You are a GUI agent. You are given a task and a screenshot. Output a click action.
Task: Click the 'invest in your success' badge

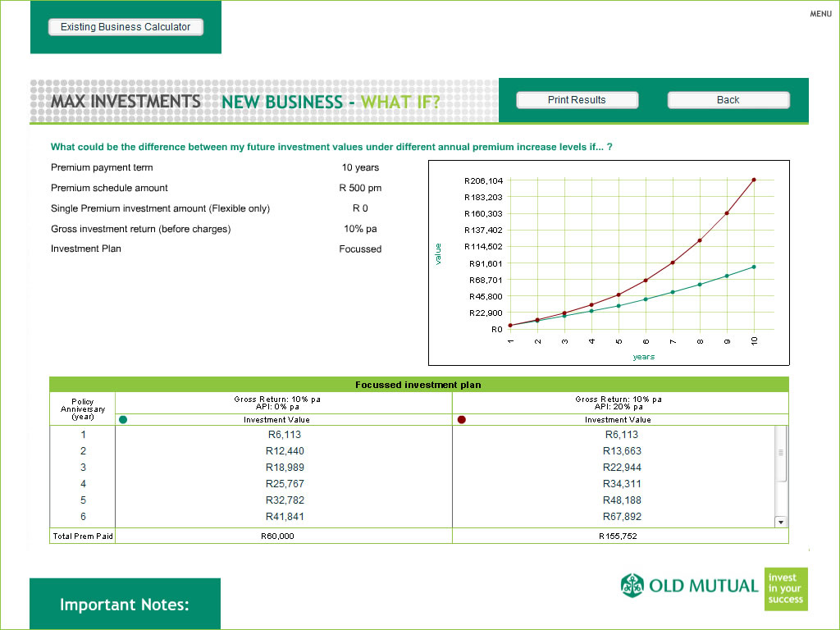[786, 589]
